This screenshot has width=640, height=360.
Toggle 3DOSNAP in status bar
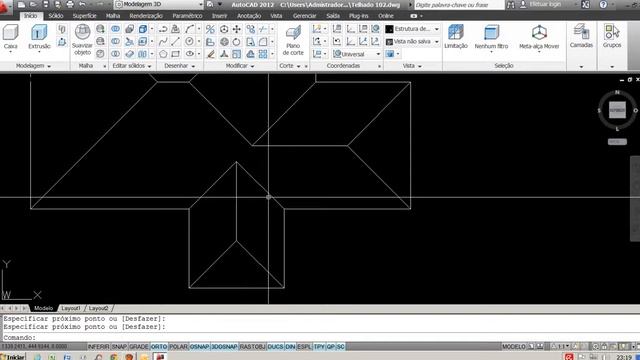[x=224, y=347]
